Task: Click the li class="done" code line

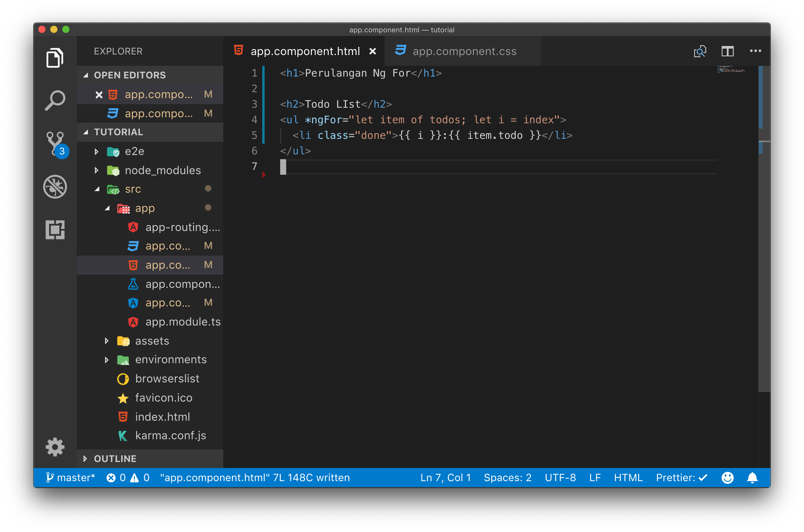Action: point(432,135)
